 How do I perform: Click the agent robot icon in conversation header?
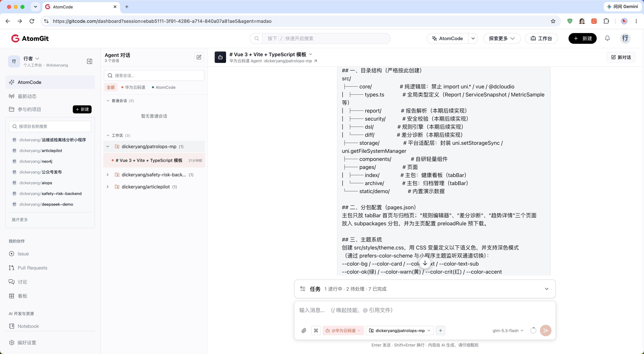(220, 57)
